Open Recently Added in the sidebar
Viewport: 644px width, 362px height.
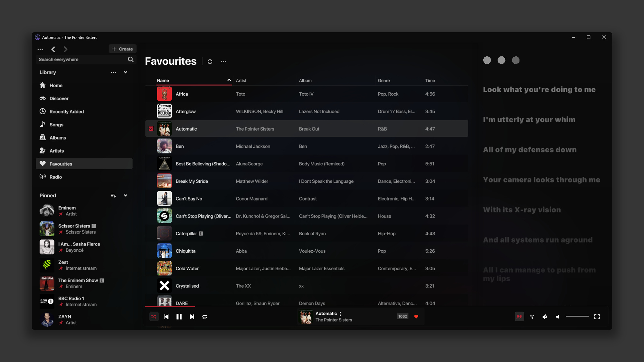pyautogui.click(x=67, y=112)
